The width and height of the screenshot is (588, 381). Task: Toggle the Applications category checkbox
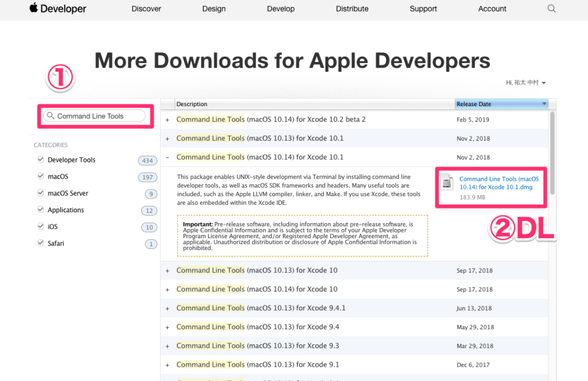[x=40, y=209]
